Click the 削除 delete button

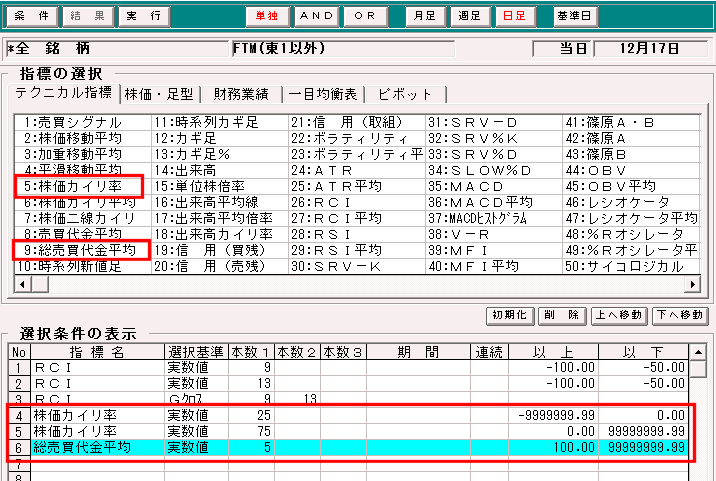[560, 314]
